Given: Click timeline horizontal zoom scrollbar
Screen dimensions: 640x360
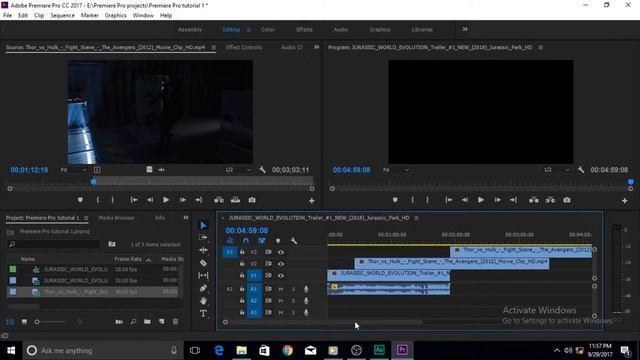Looking at the screenshot, I should tap(324, 322).
